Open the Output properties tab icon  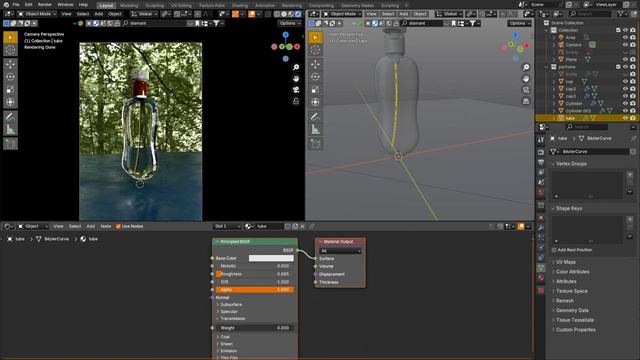pyautogui.click(x=541, y=162)
